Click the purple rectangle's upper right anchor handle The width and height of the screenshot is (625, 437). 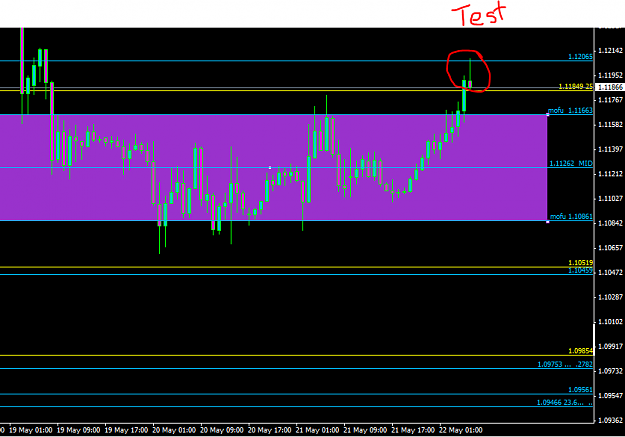point(548,115)
